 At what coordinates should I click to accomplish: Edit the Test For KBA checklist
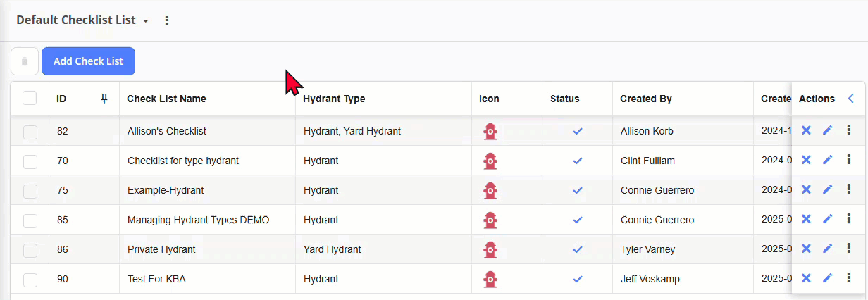pyautogui.click(x=827, y=278)
